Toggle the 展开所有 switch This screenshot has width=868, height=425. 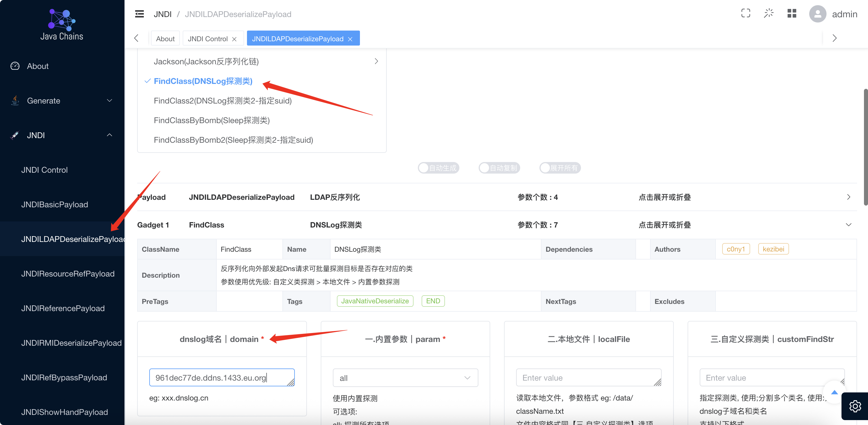tap(560, 168)
